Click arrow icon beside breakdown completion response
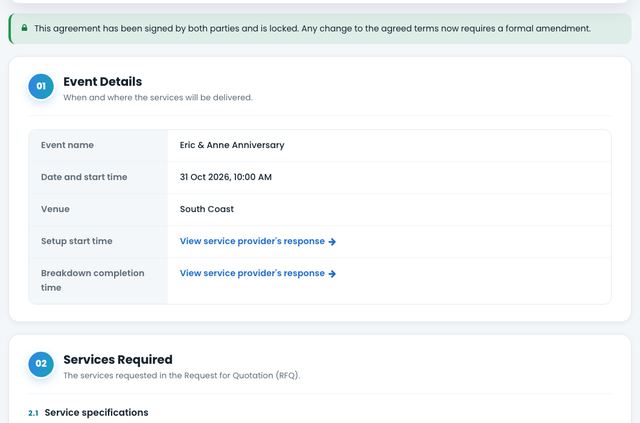The image size is (640, 423). click(332, 274)
